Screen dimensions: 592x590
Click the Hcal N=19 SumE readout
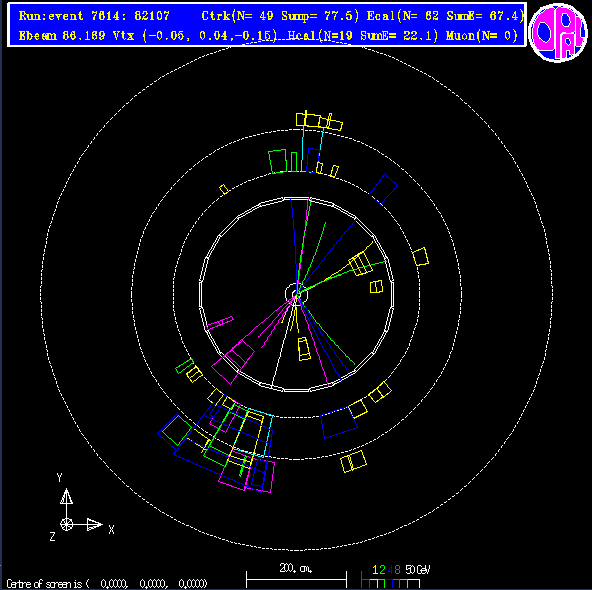click(363, 35)
